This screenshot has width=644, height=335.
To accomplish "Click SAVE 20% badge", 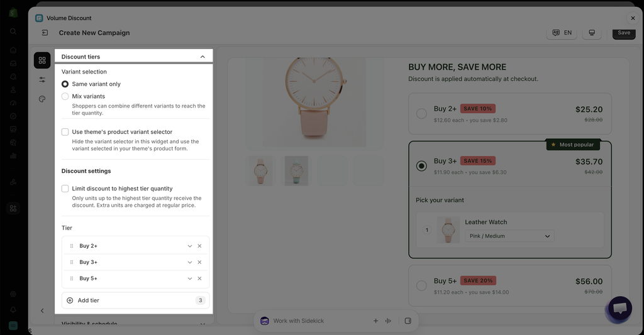I will (x=478, y=281).
